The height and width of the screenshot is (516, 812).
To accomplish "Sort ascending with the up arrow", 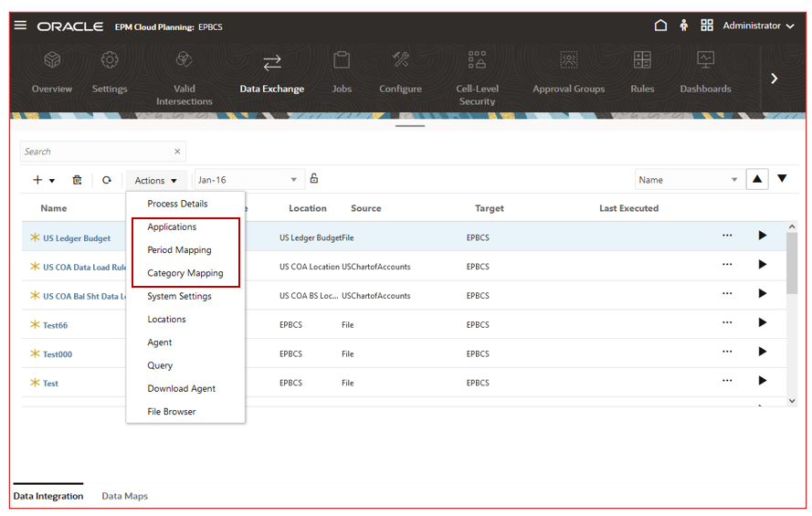I will coord(756,179).
